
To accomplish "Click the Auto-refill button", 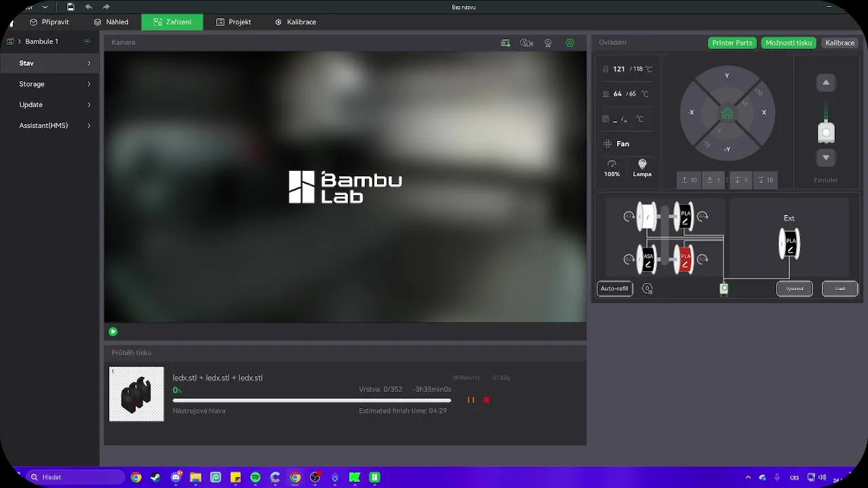I will [614, 289].
